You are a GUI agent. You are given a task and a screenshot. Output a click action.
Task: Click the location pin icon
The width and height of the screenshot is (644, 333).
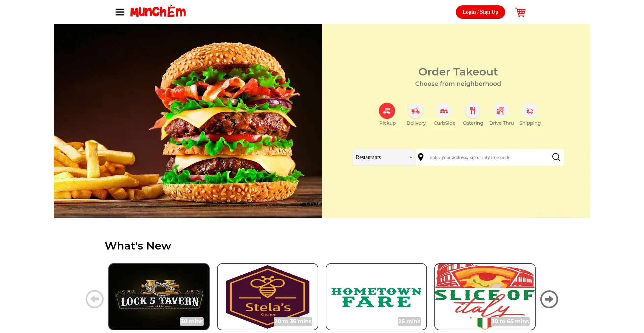421,157
